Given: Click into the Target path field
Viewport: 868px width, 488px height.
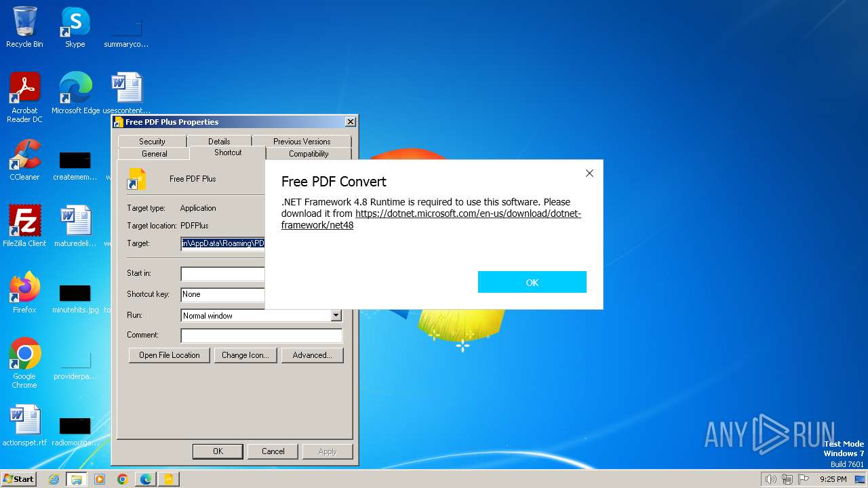Looking at the screenshot, I should (223, 243).
